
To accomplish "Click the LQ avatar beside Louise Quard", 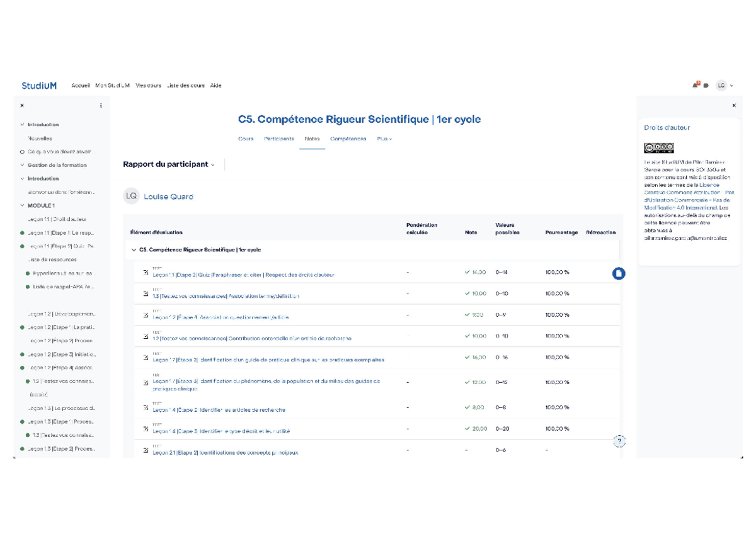I will (131, 196).
